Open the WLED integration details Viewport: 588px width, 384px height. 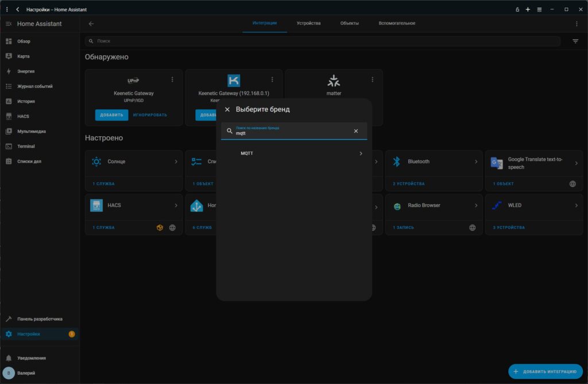pyautogui.click(x=534, y=205)
